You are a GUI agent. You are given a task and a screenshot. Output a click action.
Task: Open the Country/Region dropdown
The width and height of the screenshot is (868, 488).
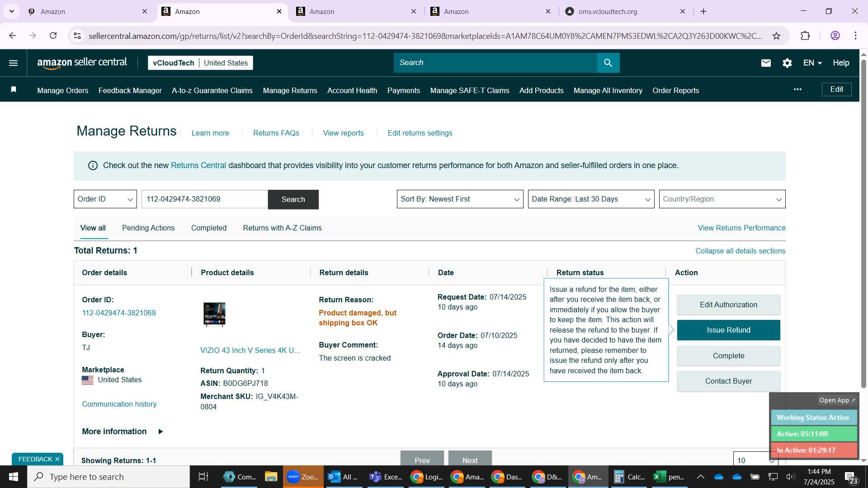(x=722, y=199)
